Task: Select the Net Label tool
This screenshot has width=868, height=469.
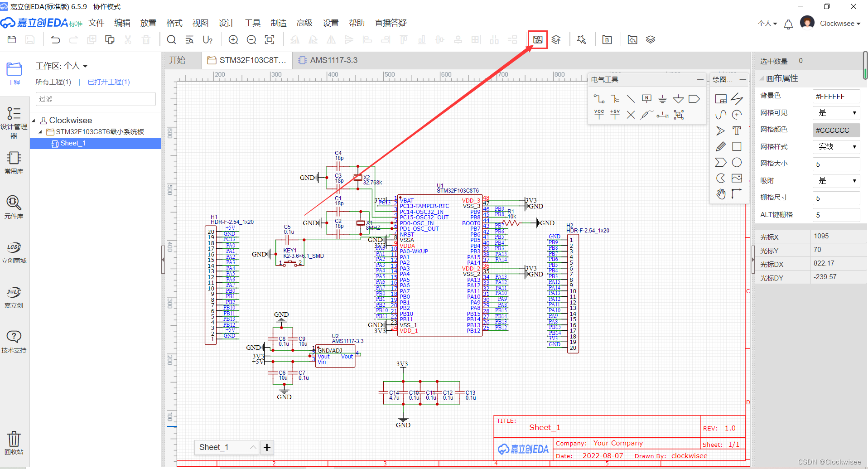Action: (646, 99)
